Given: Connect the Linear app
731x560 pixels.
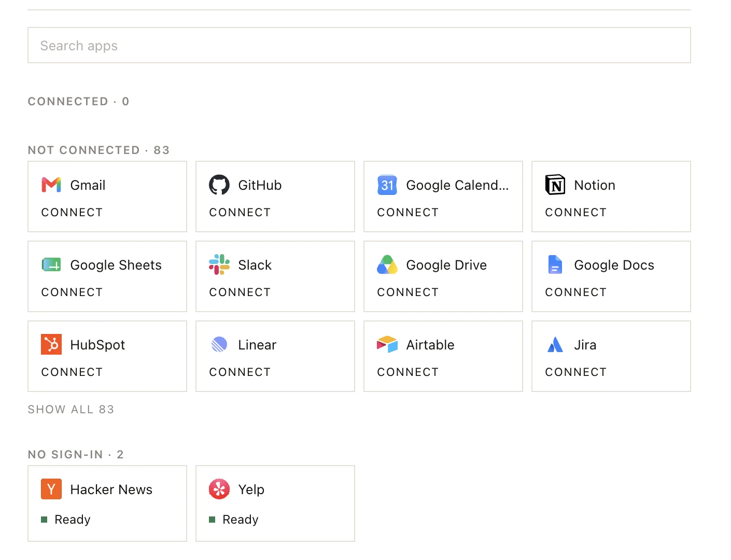Looking at the screenshot, I should (240, 372).
